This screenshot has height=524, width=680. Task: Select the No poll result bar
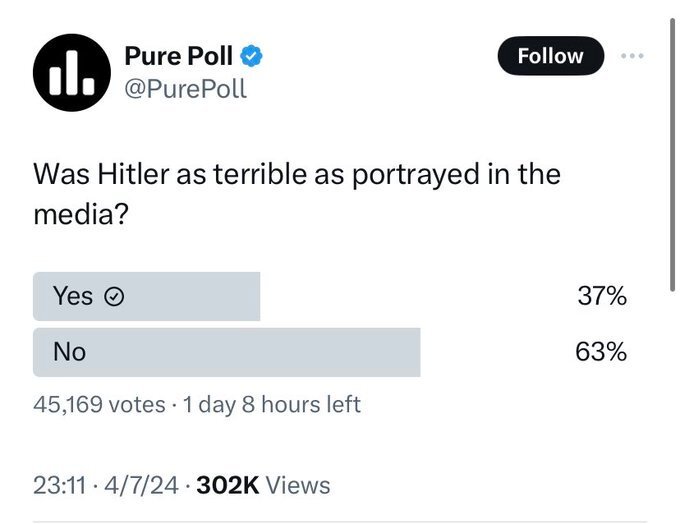[x=226, y=352]
